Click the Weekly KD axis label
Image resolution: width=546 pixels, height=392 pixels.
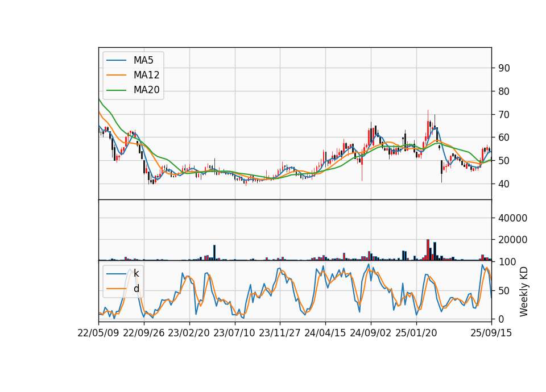524,291
